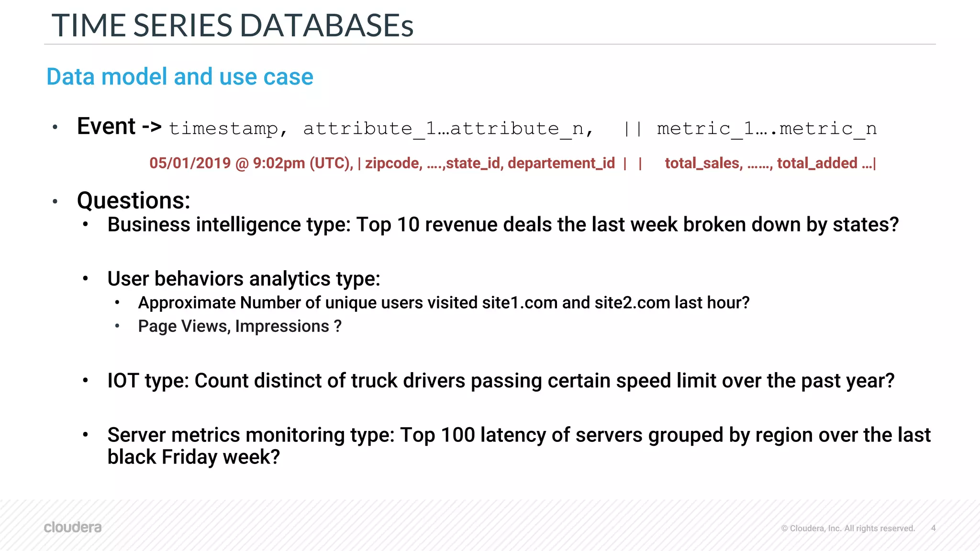Click the 'Event ->' bullet label
This screenshot has height=551, width=980.
[x=119, y=126]
